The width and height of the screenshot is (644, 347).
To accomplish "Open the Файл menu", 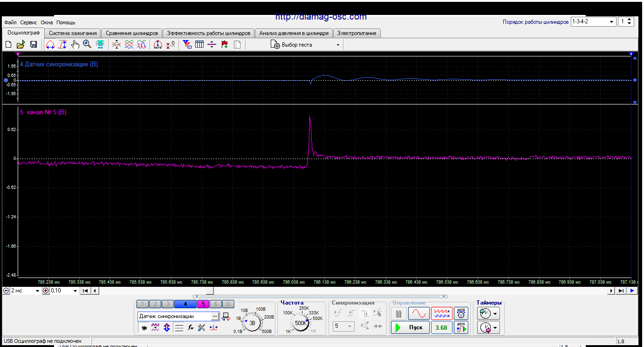I will coord(10,22).
